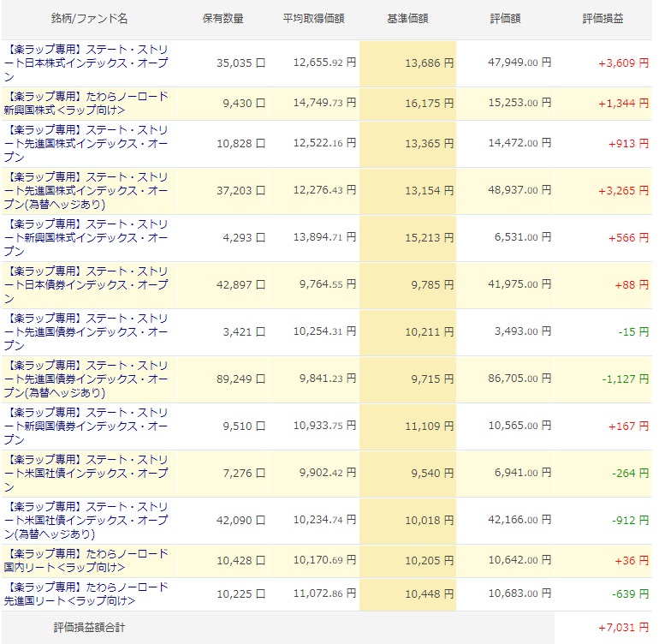Click the holding quantity 35,035 口
Image resolution: width=659 pixels, height=644 pixels.
coord(240,63)
